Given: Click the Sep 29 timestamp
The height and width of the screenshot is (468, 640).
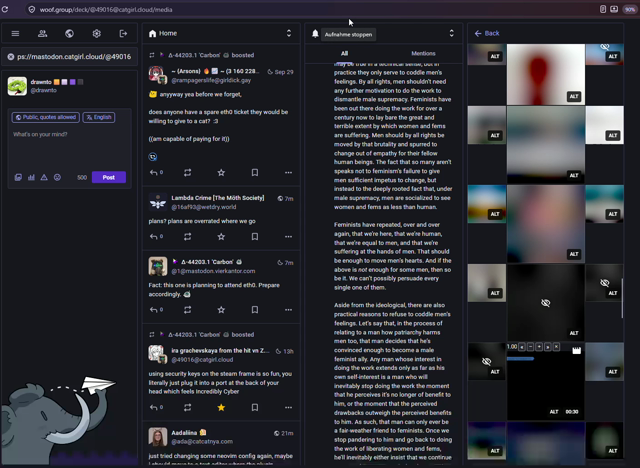Looking at the screenshot, I should pyautogui.click(x=284, y=72).
